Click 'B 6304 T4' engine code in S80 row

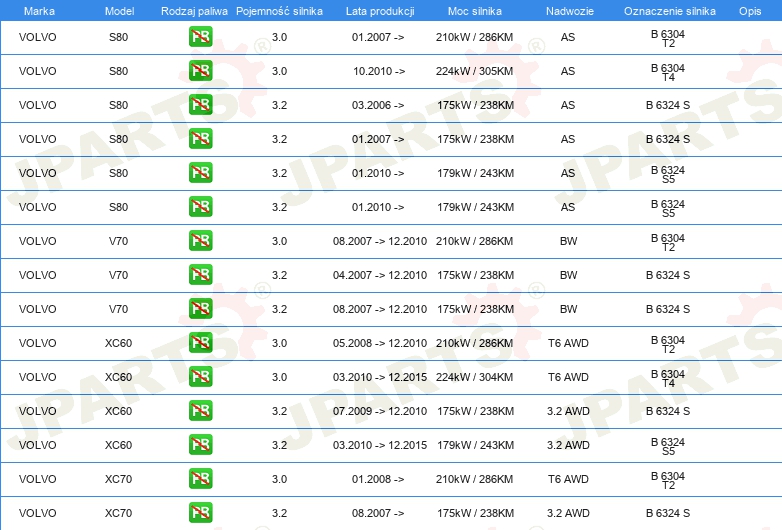coord(668,72)
